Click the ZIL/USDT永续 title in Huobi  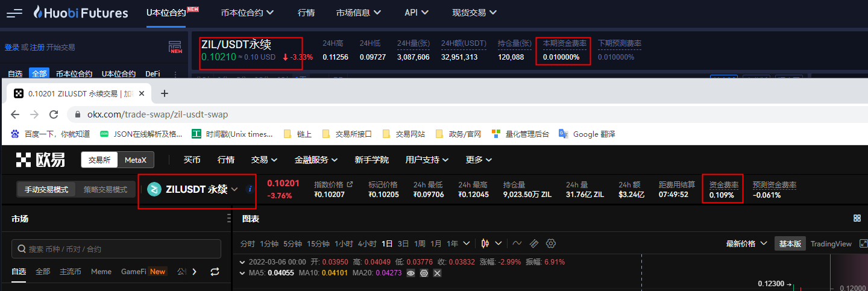236,45
